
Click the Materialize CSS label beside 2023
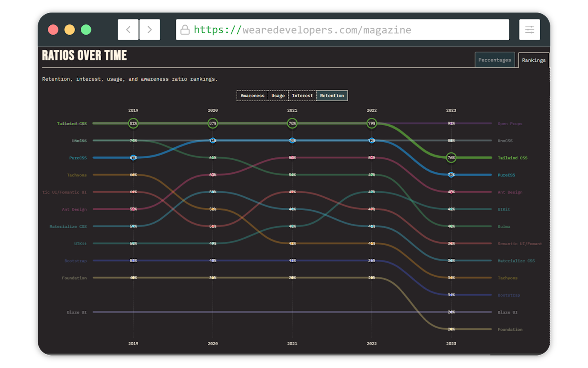516,261
